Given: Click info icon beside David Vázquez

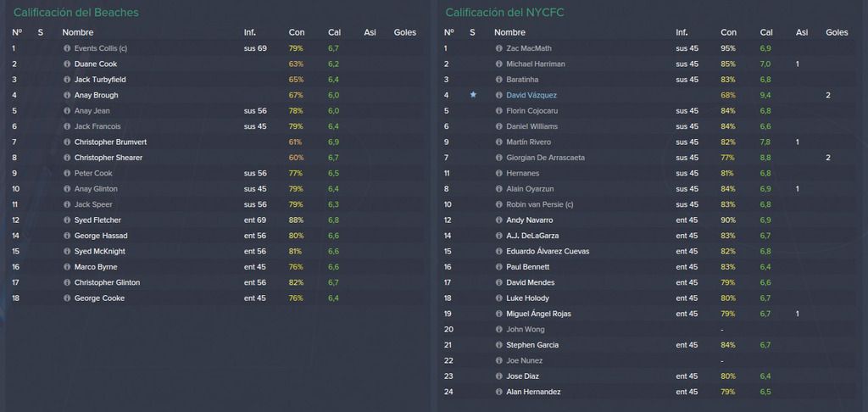Looking at the screenshot, I should tap(498, 95).
